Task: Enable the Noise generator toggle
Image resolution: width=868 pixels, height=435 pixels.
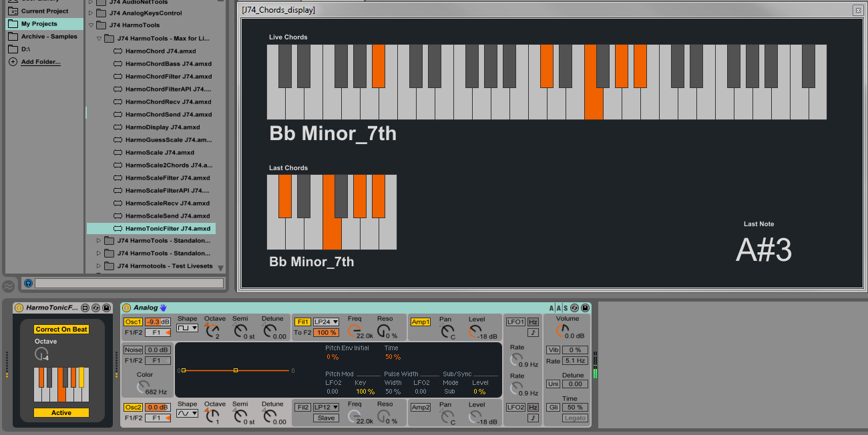Action: 133,350
